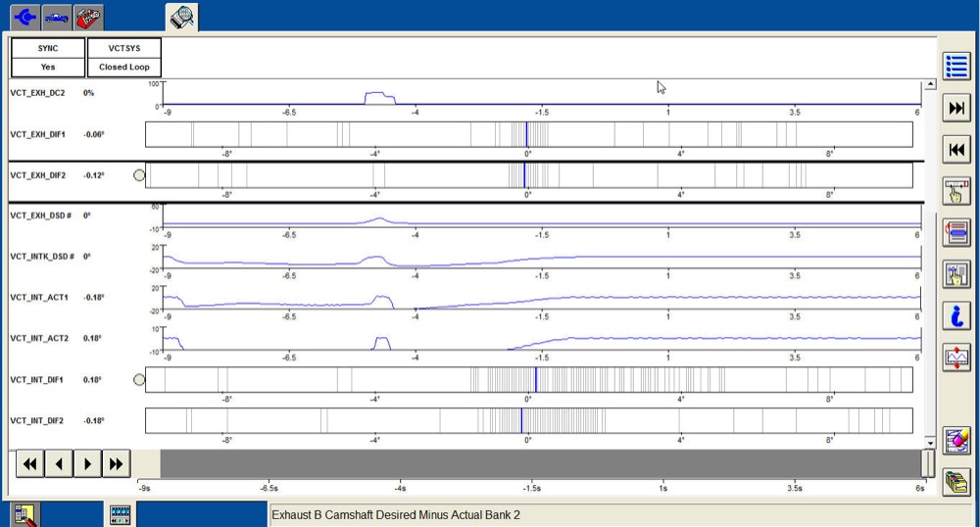Screen dimensions: 980x527
Task: Fast forward with double-right arrow button
Action: [x=117, y=463]
